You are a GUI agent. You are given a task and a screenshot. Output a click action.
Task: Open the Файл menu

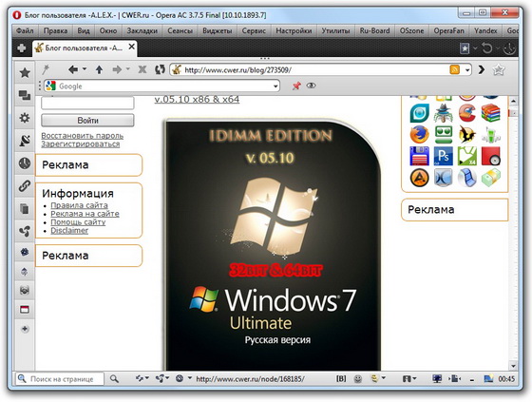pos(25,30)
